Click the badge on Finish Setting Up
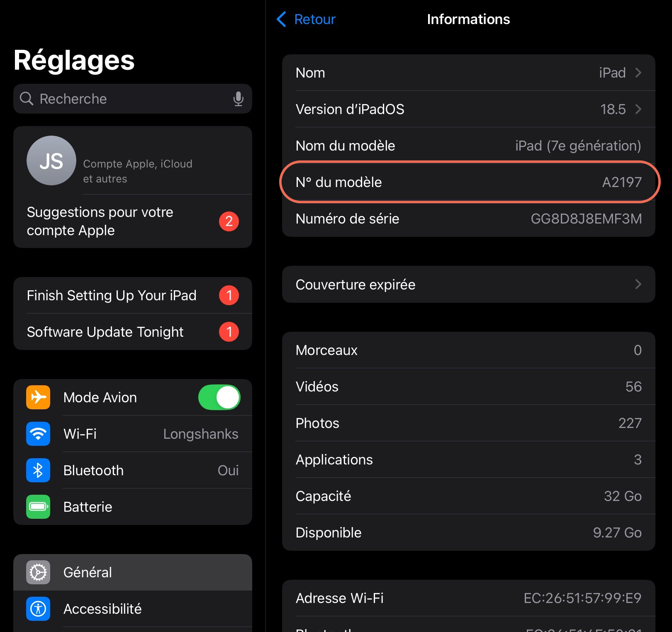Viewport: 672px width, 632px height. pos(229,295)
